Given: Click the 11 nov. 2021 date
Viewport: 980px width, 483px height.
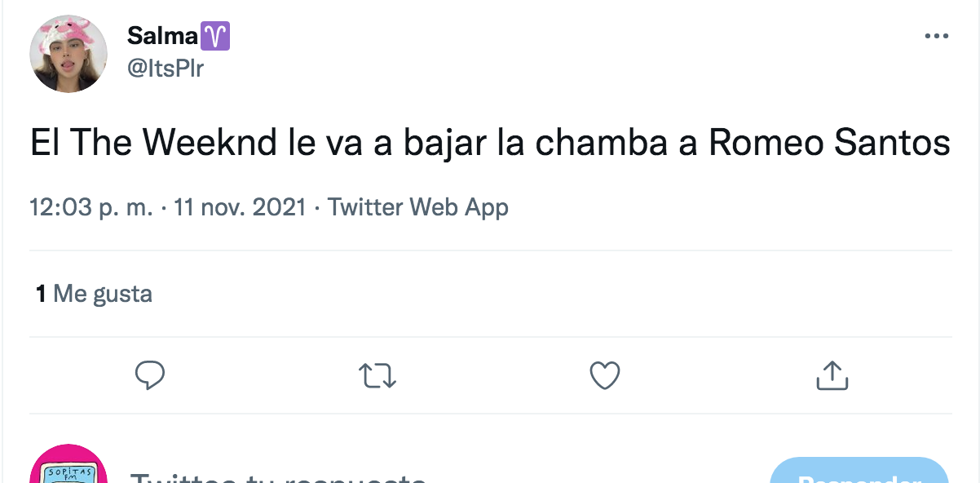Looking at the screenshot, I should pyautogui.click(x=240, y=207).
